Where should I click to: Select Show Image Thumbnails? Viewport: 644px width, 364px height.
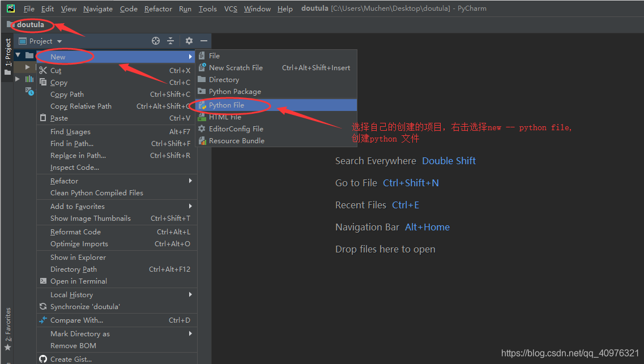[117, 218]
